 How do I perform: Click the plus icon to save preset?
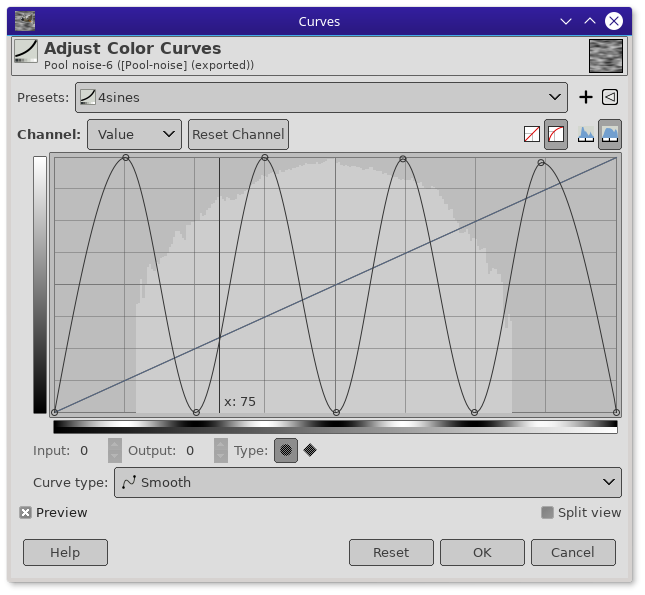coord(586,97)
